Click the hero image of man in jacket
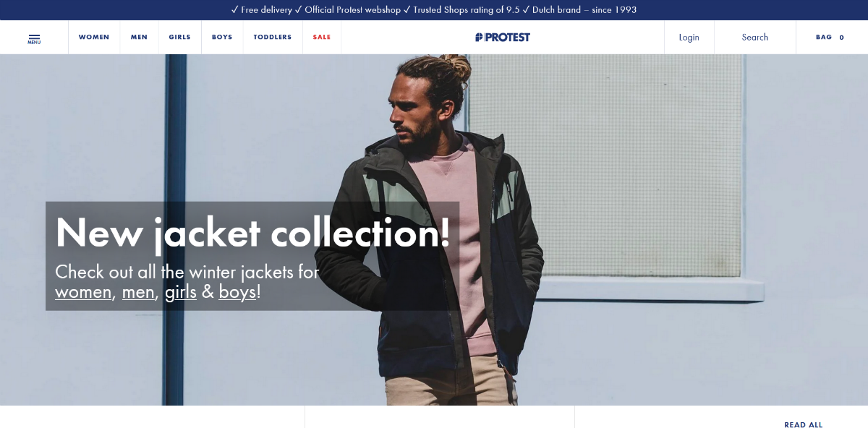The width and height of the screenshot is (868, 428). coord(434,230)
